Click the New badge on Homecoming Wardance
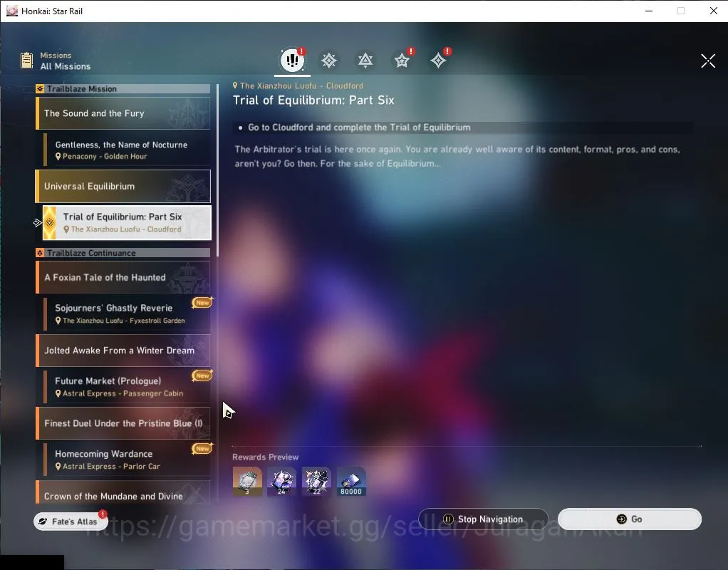728x570 pixels. [x=202, y=448]
